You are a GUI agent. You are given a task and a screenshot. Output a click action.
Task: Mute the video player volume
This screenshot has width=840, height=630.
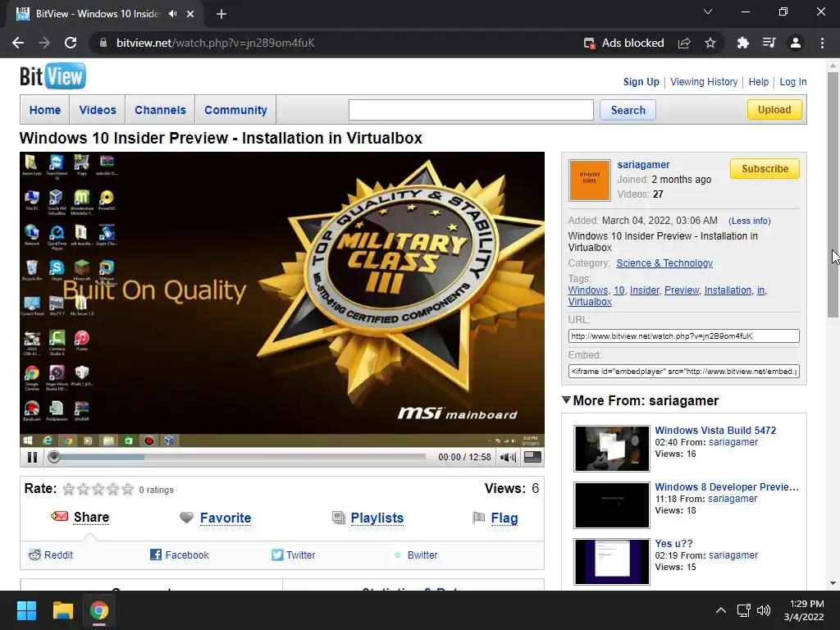point(507,457)
